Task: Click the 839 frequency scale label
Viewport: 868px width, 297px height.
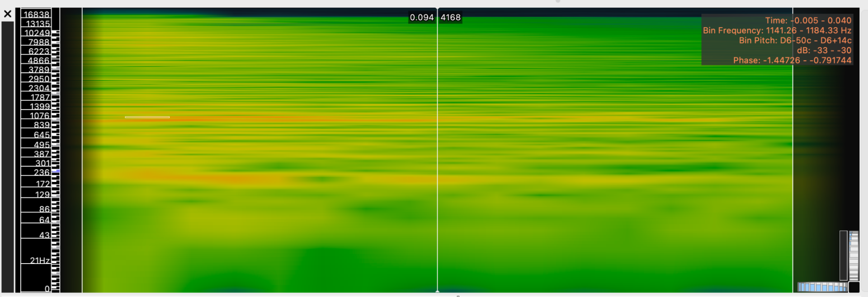Action: (42, 125)
